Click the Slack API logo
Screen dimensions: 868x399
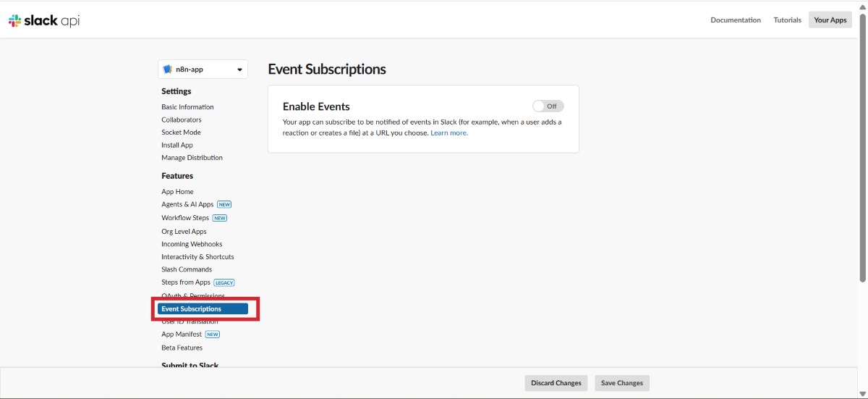click(44, 21)
